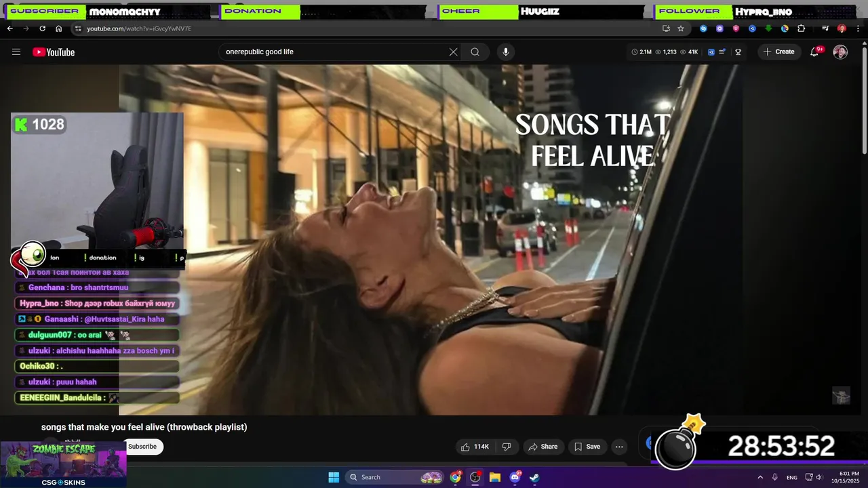Screen dimensions: 868x488
Task: Click Create button in YouTube header
Action: [x=779, y=52]
